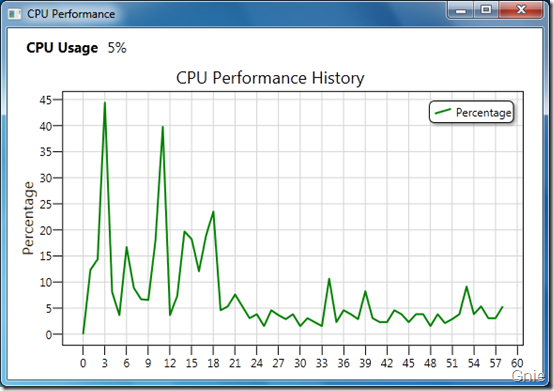Click the CPU Usage label
The image size is (554, 391).
click(62, 48)
